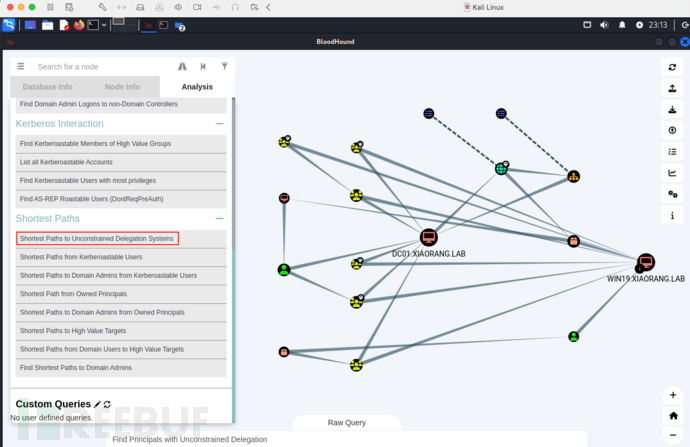
Task: Refresh custom queries with the reload icon
Action: 107,404
